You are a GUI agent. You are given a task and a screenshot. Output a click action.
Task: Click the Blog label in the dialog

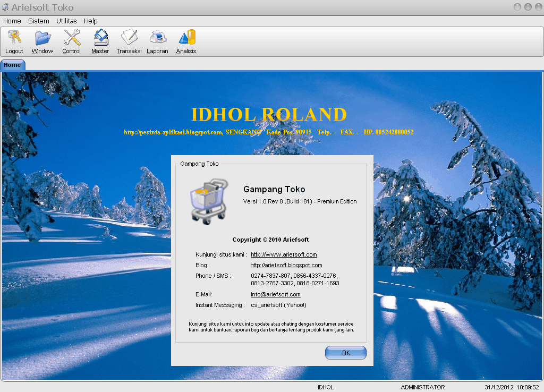tap(202, 266)
